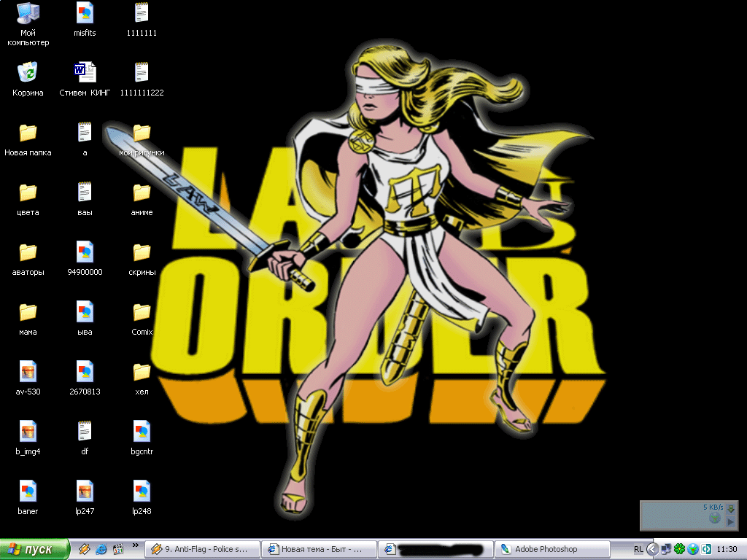Screen dimensions: 747x560
Task: Open the tray icon left of the clock
Action: [706, 549]
